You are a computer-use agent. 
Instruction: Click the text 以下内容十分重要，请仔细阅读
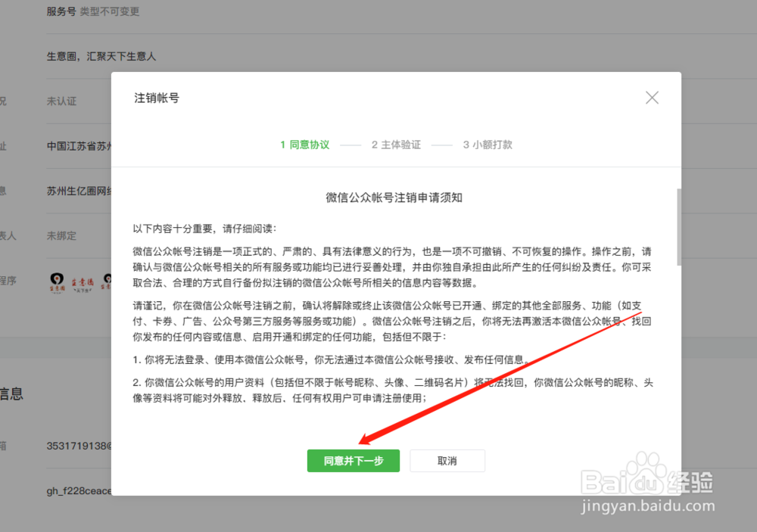click(x=204, y=229)
